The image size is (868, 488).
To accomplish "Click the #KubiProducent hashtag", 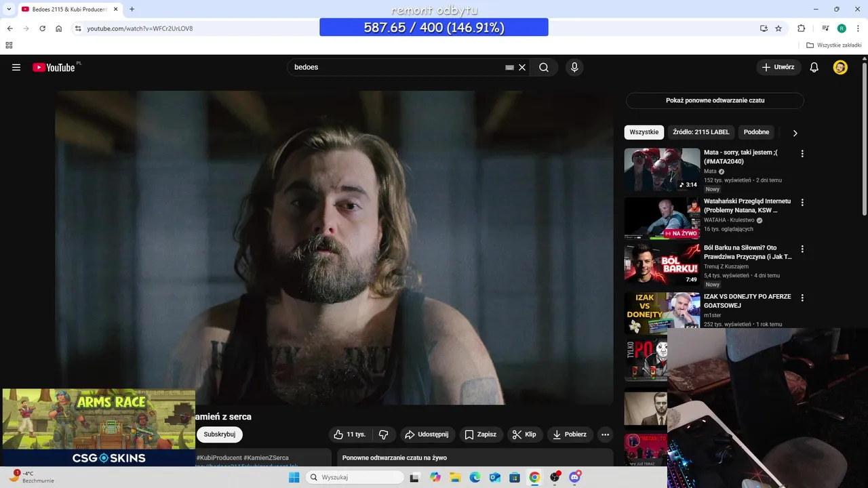I will tap(218, 458).
